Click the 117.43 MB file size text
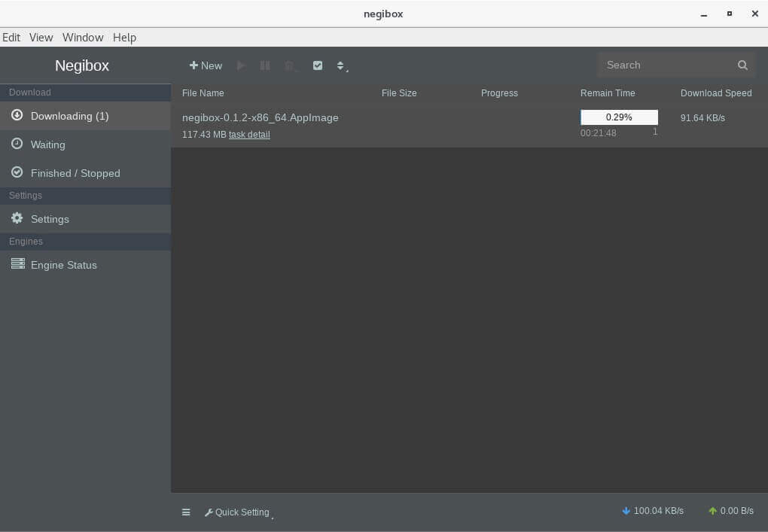Viewport: 768px width, 532px height. click(x=204, y=135)
